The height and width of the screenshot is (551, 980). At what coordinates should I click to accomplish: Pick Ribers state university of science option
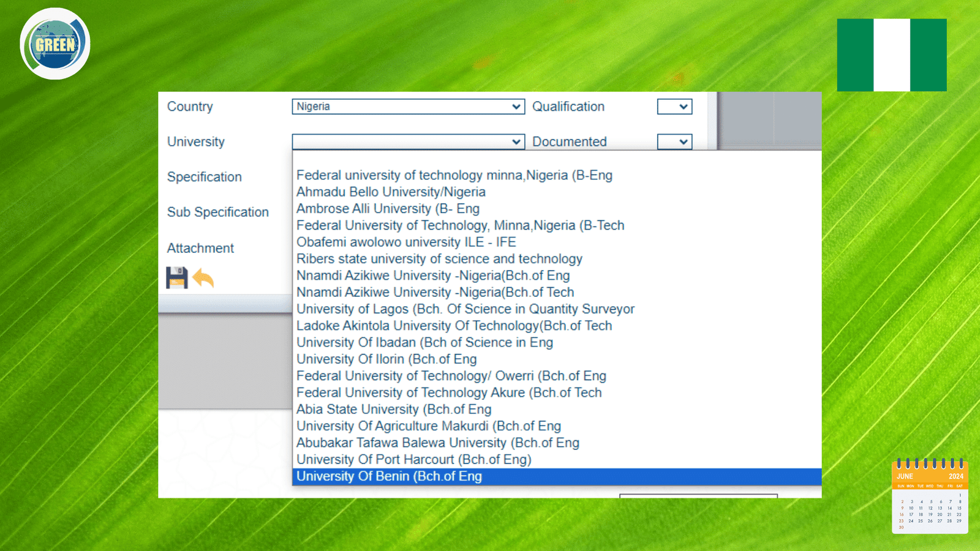[439, 259]
